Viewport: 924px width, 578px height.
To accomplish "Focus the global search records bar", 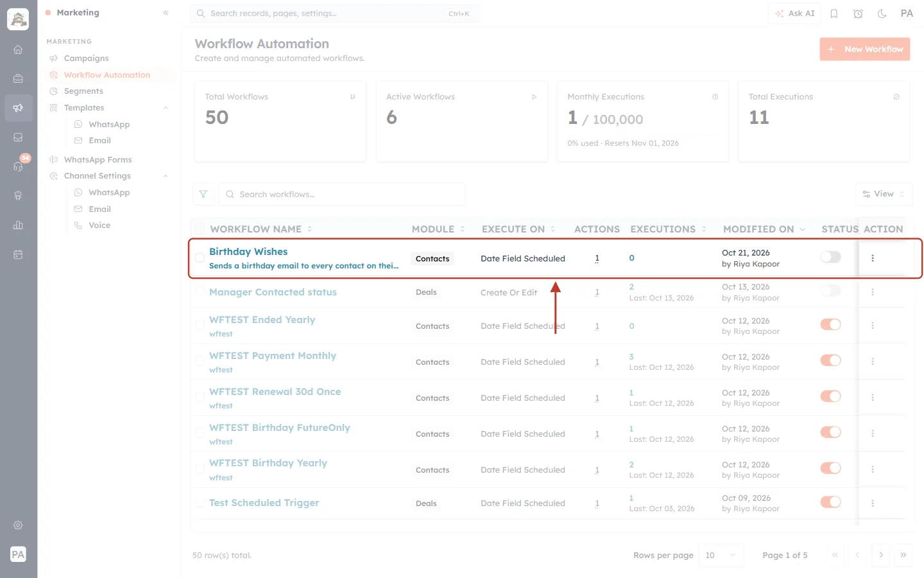I will point(334,13).
